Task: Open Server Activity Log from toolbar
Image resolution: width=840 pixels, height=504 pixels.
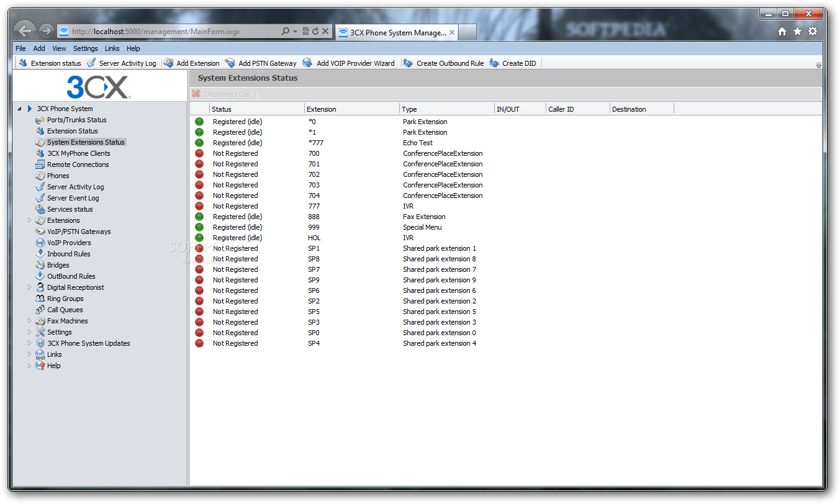Action: tap(122, 63)
